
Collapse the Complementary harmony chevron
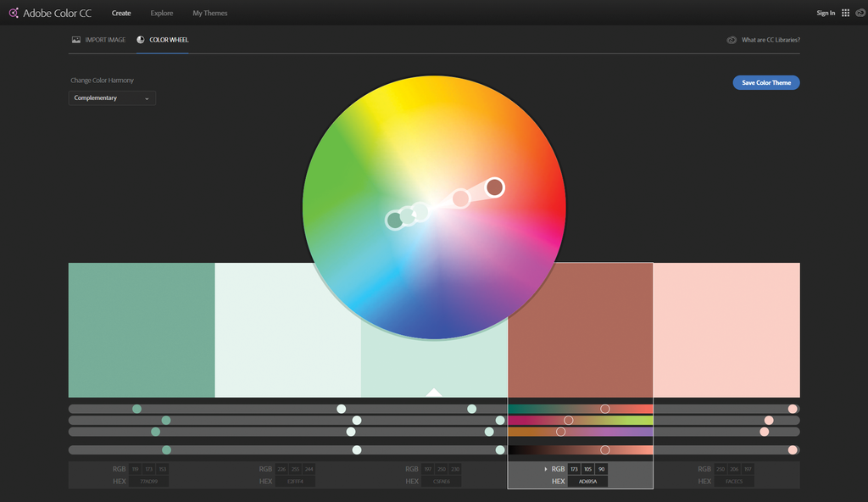pyautogui.click(x=145, y=98)
